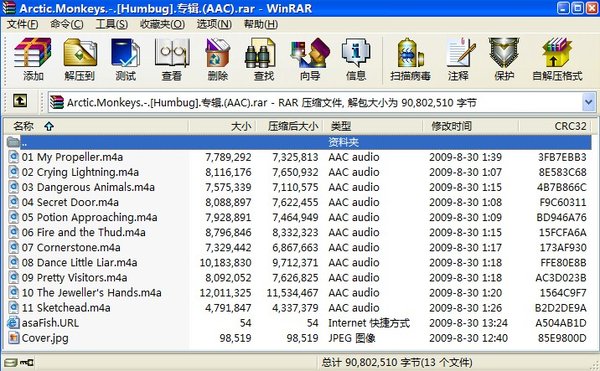Run the 测试 (Test) archive tool
The image size is (600, 371).
pyautogui.click(x=126, y=59)
